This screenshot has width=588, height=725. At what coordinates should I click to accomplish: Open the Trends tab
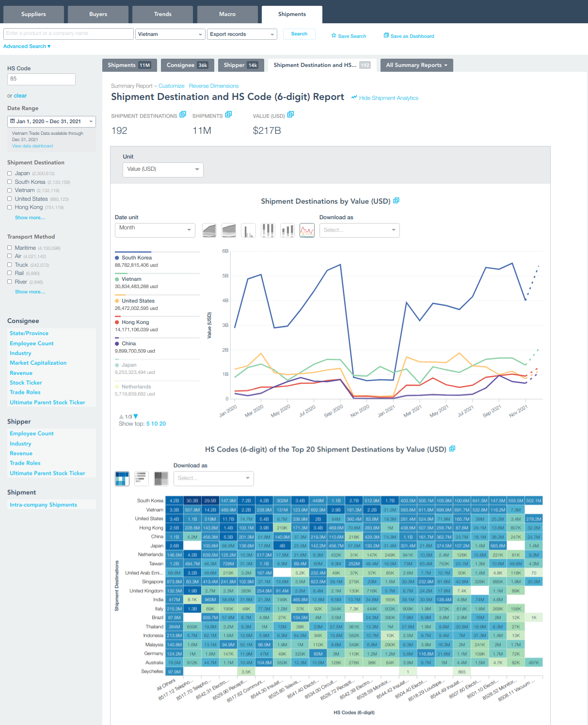click(163, 15)
